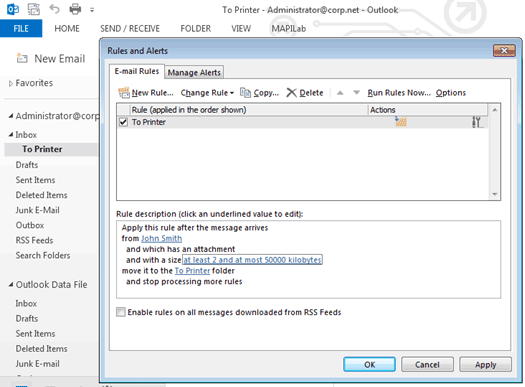Viewport: 525px width, 387px height.
Task: Click the Undo icon in the quick access toolbar
Action: [54, 9]
